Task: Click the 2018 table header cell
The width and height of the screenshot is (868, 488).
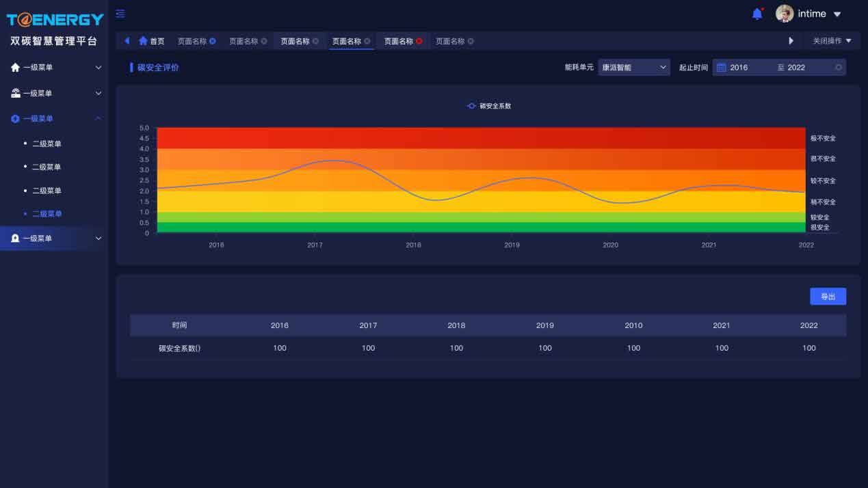Action: tap(456, 325)
